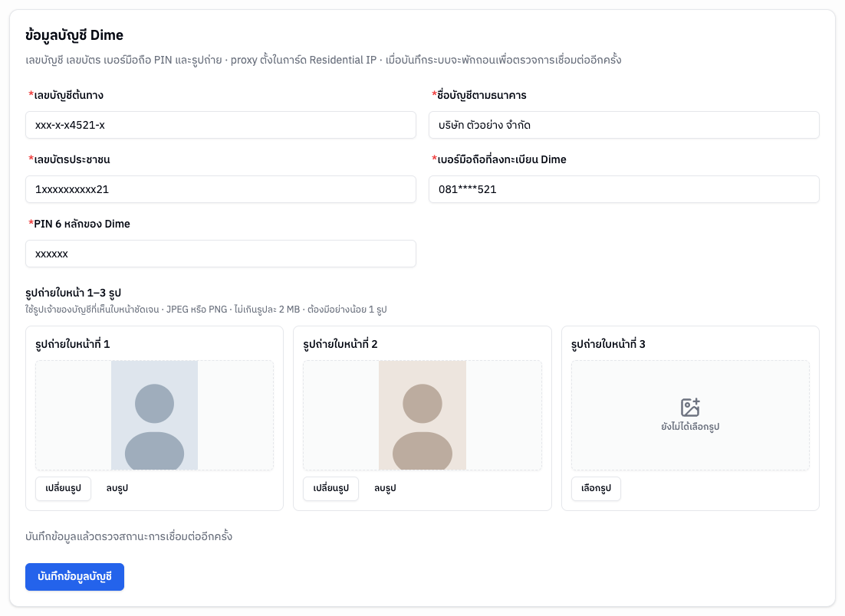Click the รูปถ่ายใบหน้าที่ 1 card title
845x616 pixels.
coord(73,344)
